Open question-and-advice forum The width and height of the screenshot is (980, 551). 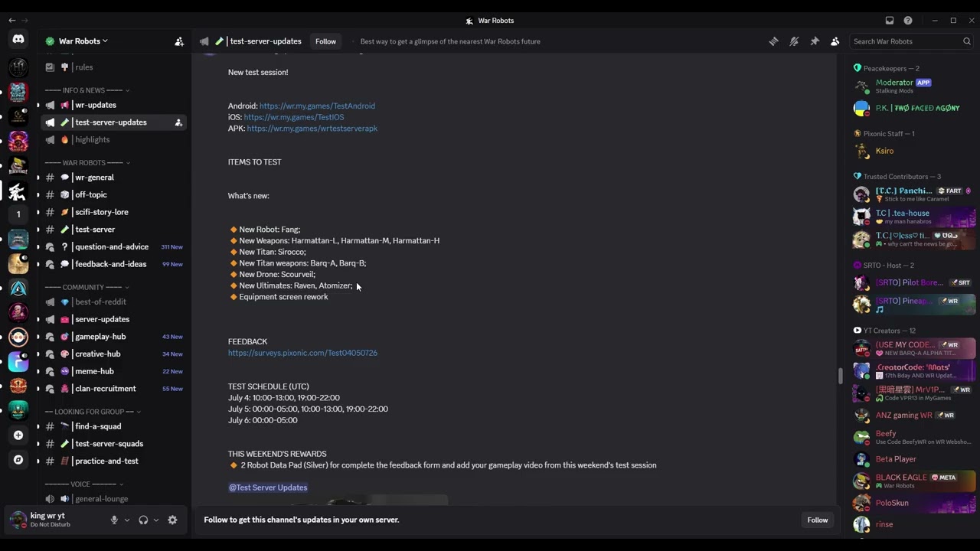[113, 247]
